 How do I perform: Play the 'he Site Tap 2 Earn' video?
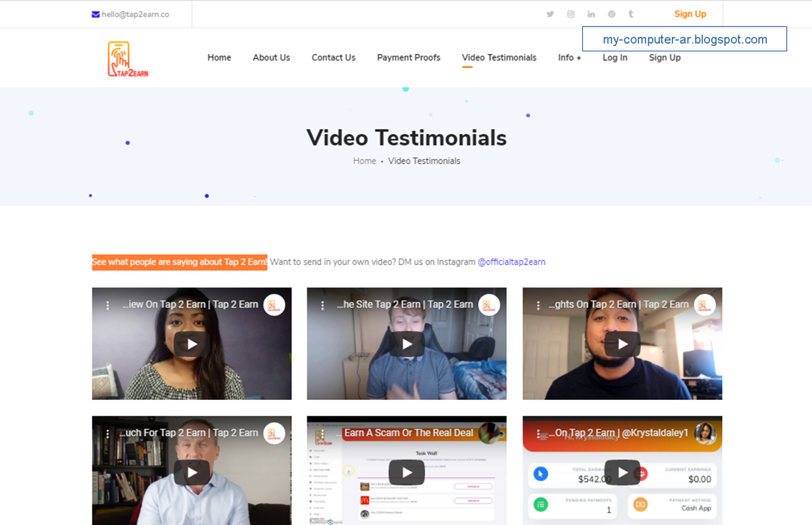point(407,343)
